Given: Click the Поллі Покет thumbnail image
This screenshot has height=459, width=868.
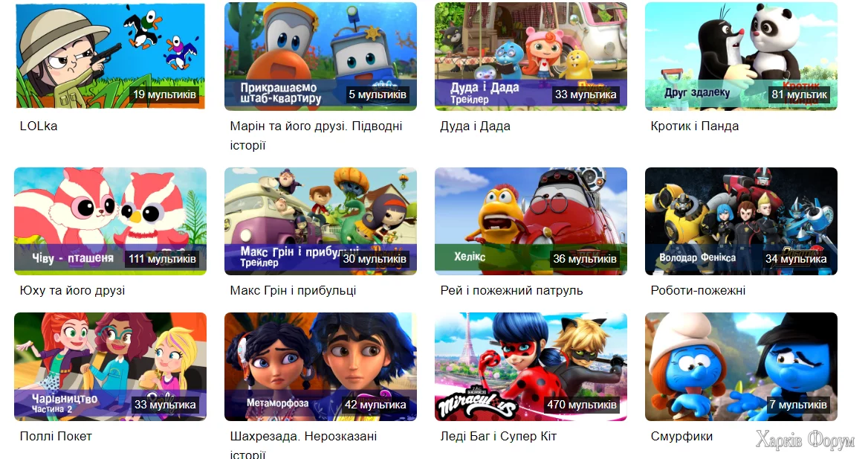Looking at the screenshot, I should (x=110, y=367).
